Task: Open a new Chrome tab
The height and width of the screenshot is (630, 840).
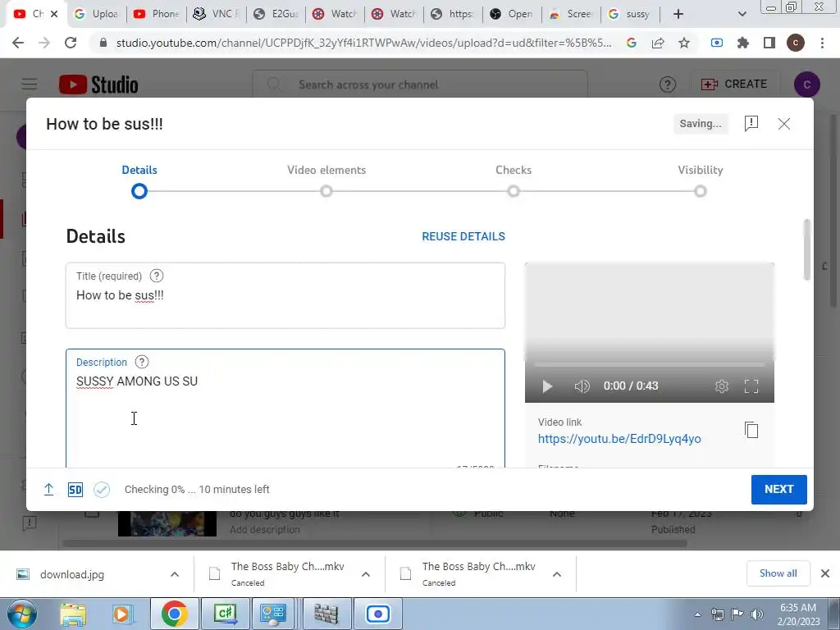Action: click(678, 14)
